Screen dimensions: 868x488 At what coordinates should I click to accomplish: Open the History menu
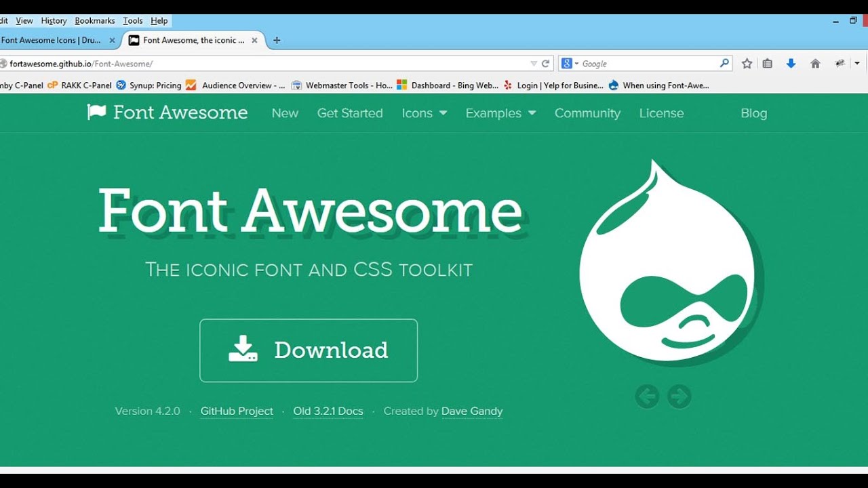pos(54,21)
